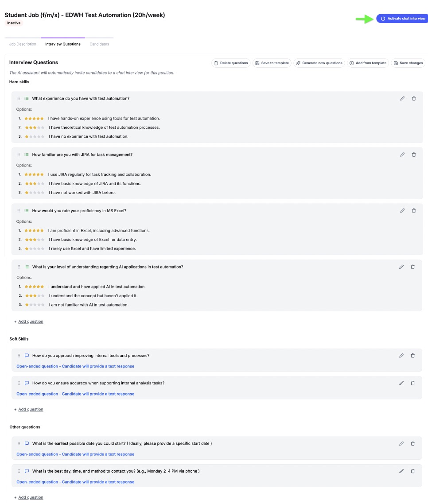Click the Delete questions button
This screenshot has height=504, width=428.
point(231,63)
